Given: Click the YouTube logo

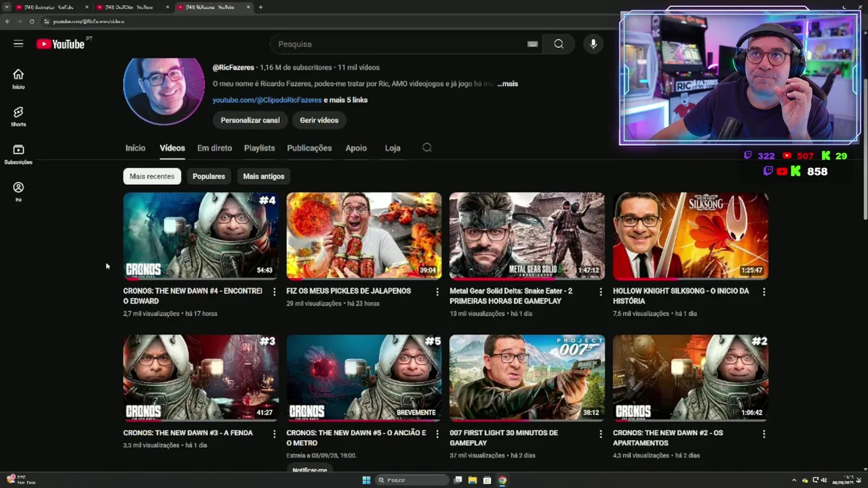Looking at the screenshot, I should coord(61,44).
